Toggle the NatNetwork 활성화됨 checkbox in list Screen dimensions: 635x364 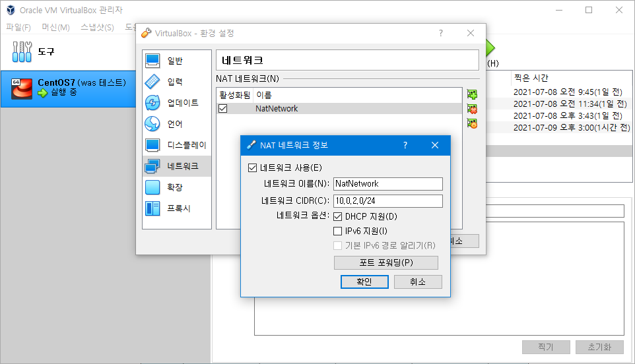(x=222, y=109)
